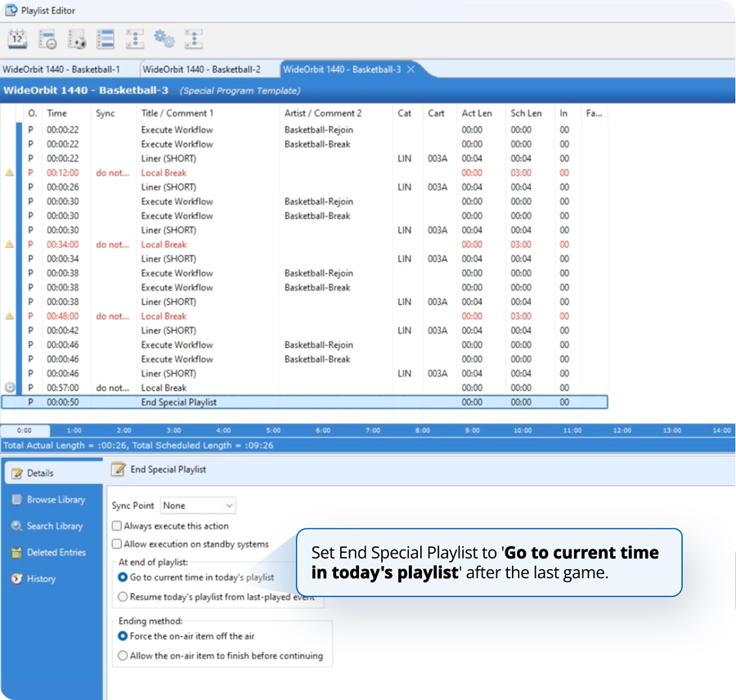Switch to WideOrbit 1440 - Basketball-1 tab

61,70
